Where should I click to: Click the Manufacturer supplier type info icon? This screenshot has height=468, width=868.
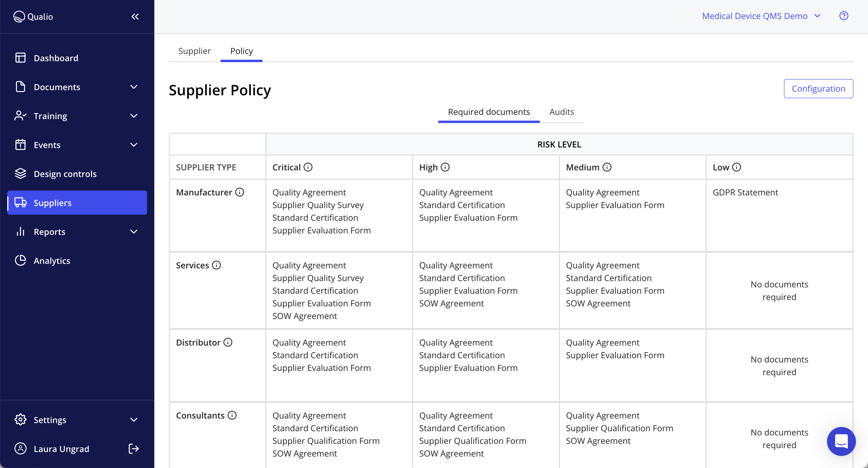point(240,192)
